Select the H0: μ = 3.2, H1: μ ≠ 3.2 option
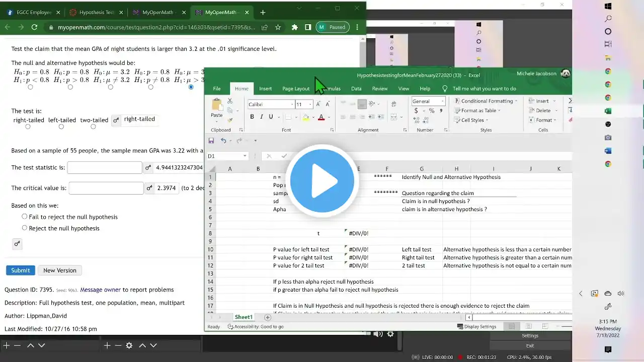This screenshot has width=644, height=362. (x=110, y=87)
